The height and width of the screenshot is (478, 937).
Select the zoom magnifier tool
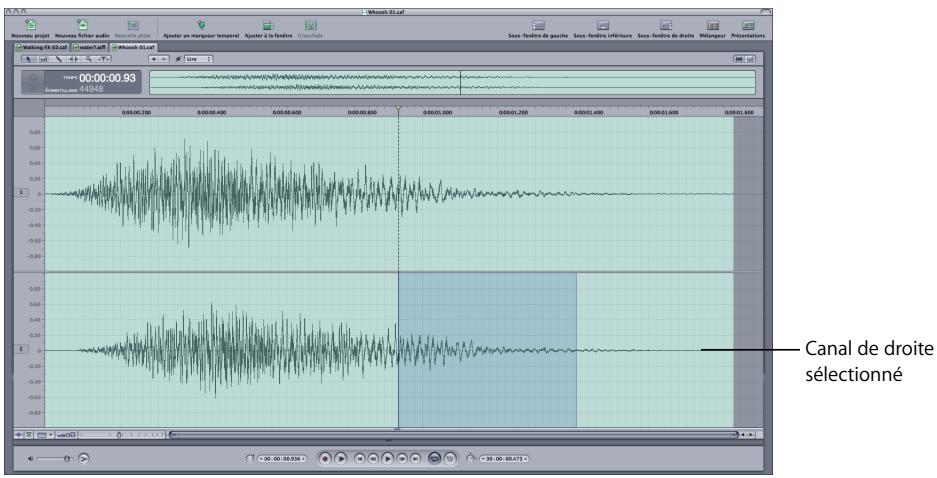88,59
